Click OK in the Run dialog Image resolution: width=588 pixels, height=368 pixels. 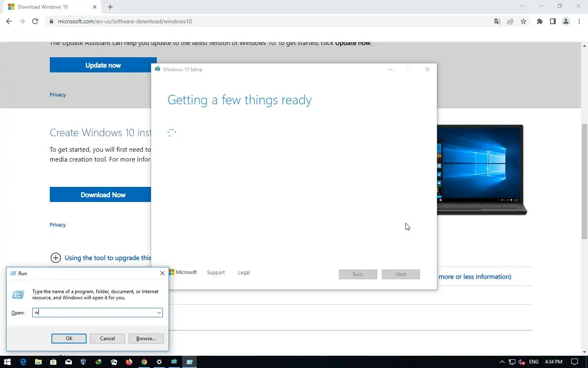(69, 339)
